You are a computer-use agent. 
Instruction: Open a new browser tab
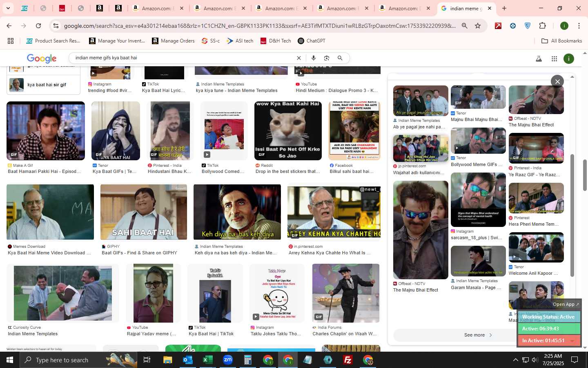click(x=504, y=8)
